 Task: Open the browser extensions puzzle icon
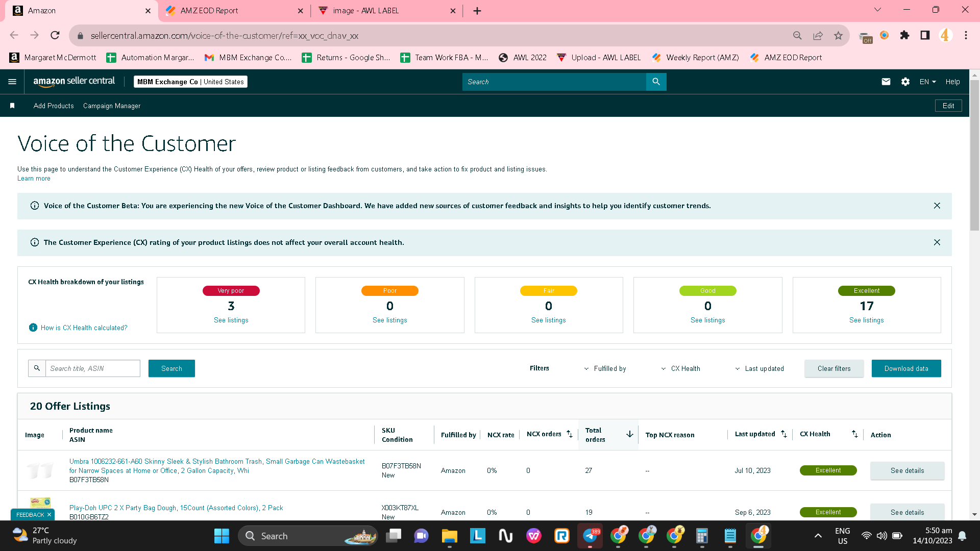tap(904, 35)
